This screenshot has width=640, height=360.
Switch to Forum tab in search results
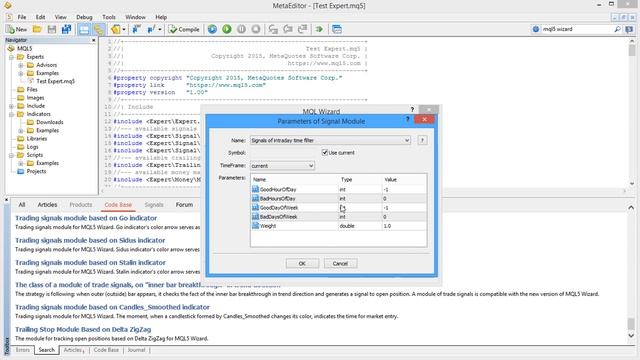tap(184, 205)
